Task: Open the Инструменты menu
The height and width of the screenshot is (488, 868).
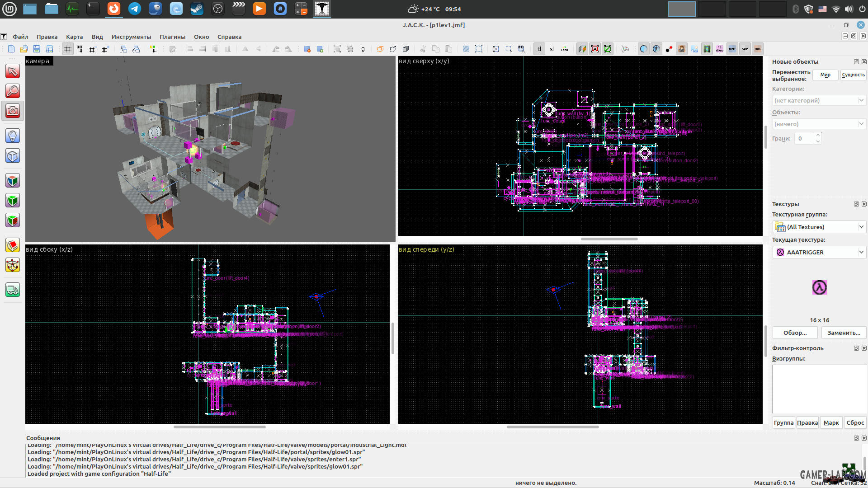Action: 131,37
